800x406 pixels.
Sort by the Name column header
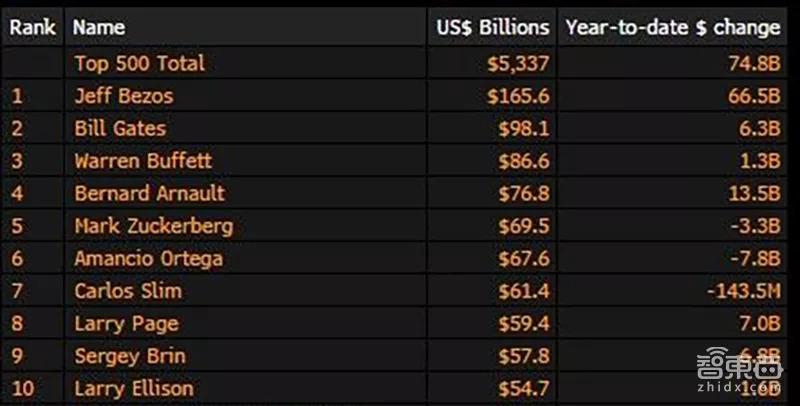[98, 28]
